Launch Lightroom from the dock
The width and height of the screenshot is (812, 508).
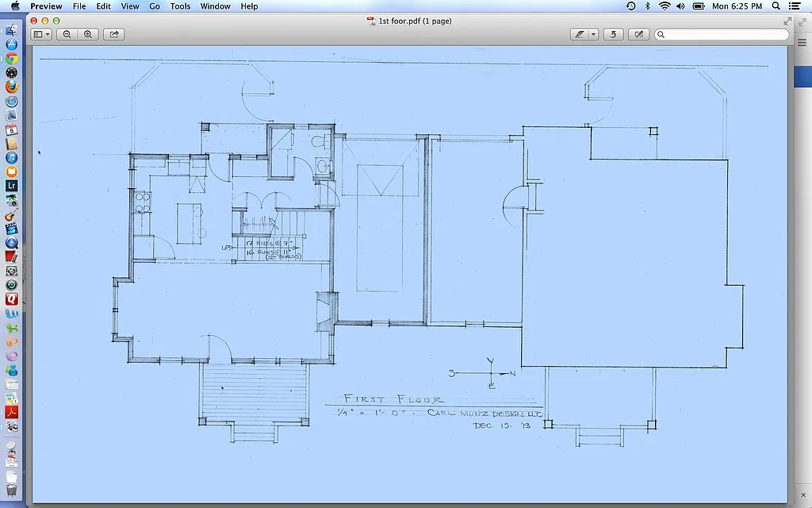coord(12,186)
